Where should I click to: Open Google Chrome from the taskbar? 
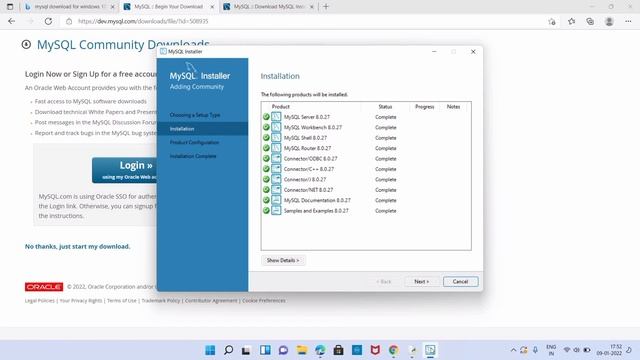[x=393, y=350]
